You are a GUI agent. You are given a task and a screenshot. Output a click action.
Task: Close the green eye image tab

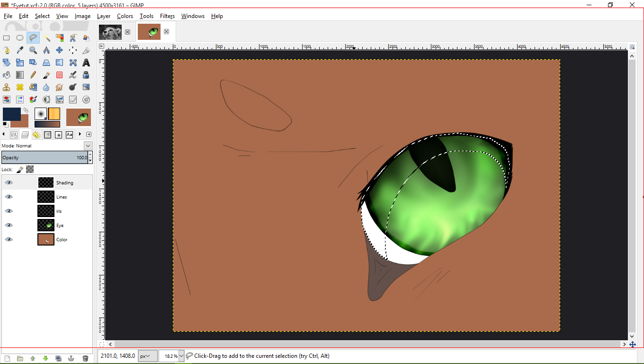166,32
